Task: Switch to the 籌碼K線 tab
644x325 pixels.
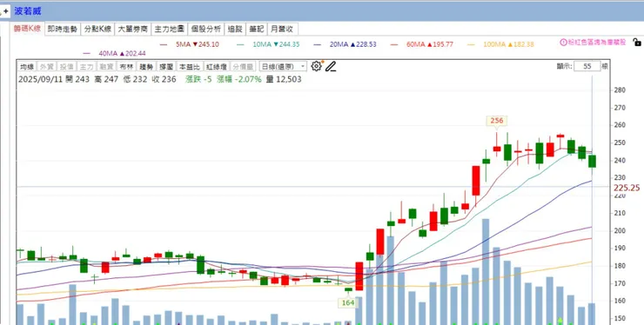Action: (x=27, y=29)
